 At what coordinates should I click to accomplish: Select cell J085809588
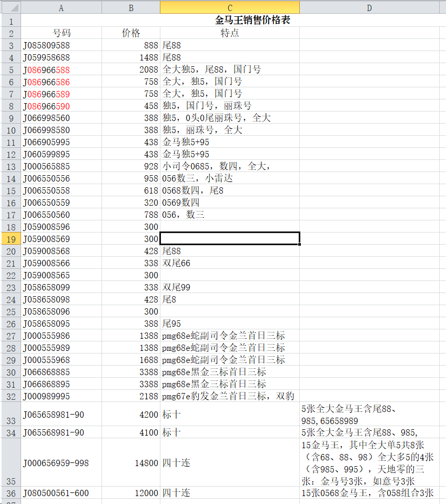click(62, 45)
